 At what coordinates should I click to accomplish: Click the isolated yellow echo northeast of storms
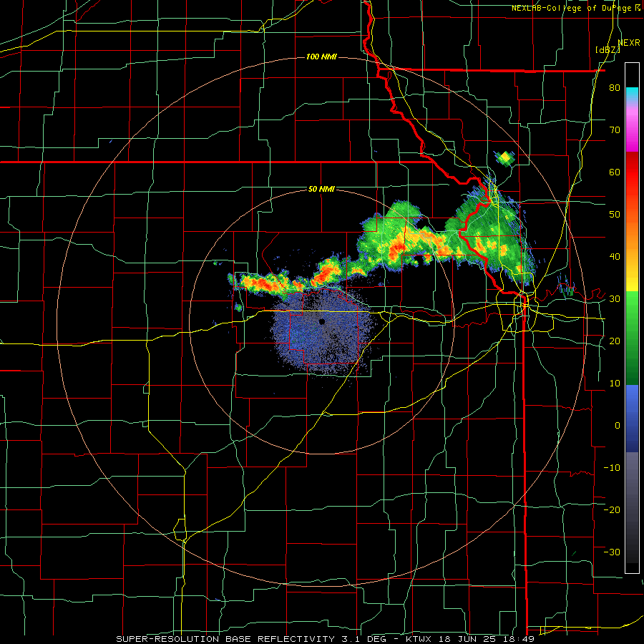tap(504, 157)
